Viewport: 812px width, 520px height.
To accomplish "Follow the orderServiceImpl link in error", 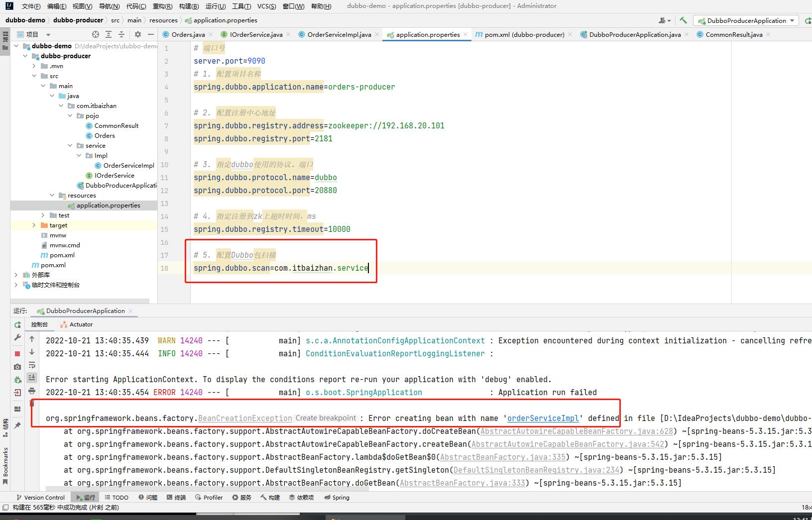I will [543, 418].
